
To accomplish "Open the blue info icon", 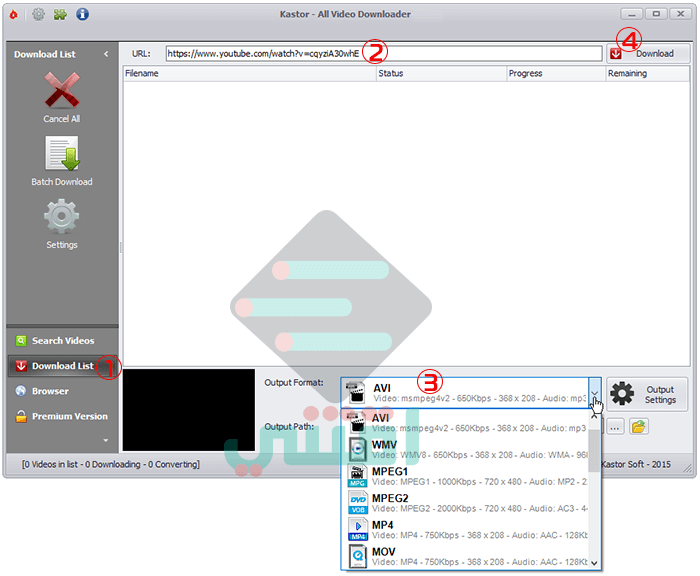I will click(82, 14).
